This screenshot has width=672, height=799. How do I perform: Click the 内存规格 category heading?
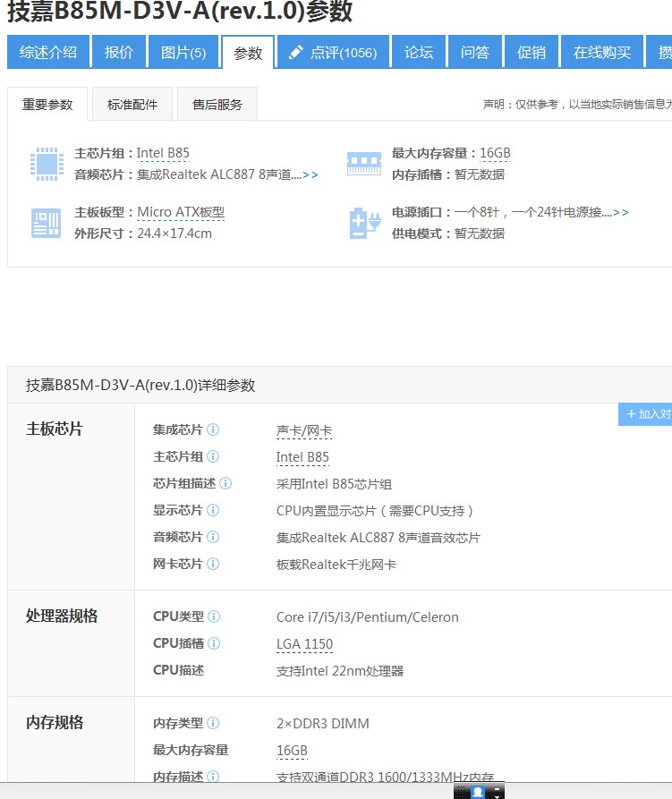coord(55,723)
